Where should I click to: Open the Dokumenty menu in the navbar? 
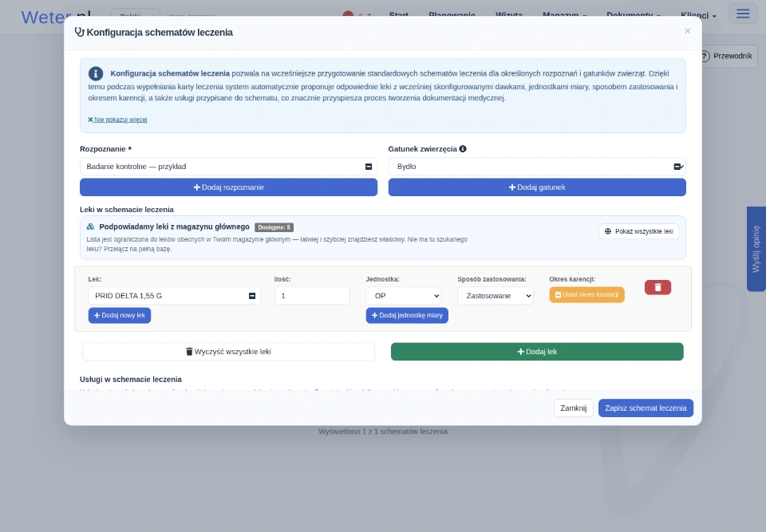pyautogui.click(x=633, y=15)
